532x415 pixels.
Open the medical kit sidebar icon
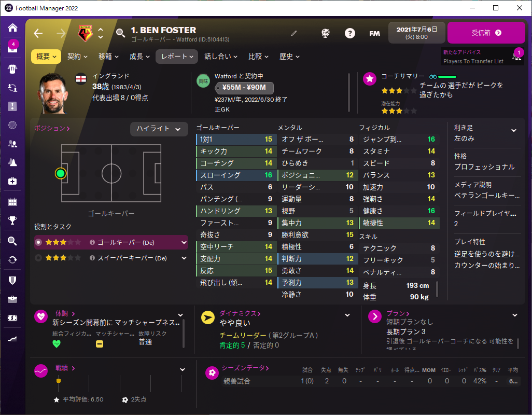(12, 181)
